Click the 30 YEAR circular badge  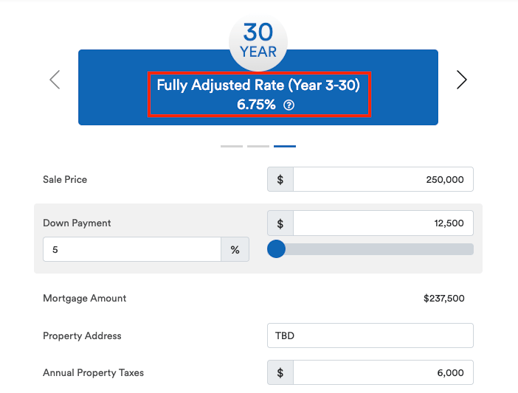258,42
